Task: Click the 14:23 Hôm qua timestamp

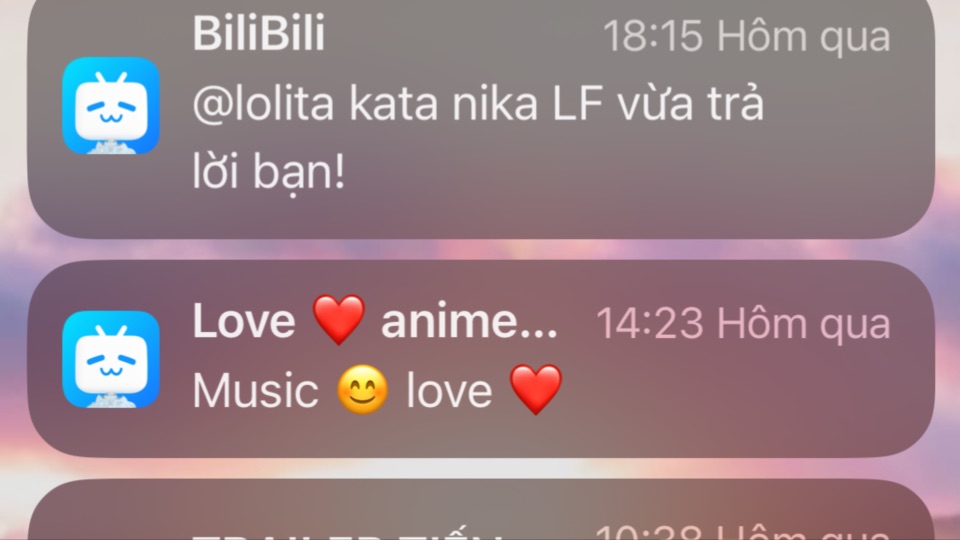Action: (743, 323)
